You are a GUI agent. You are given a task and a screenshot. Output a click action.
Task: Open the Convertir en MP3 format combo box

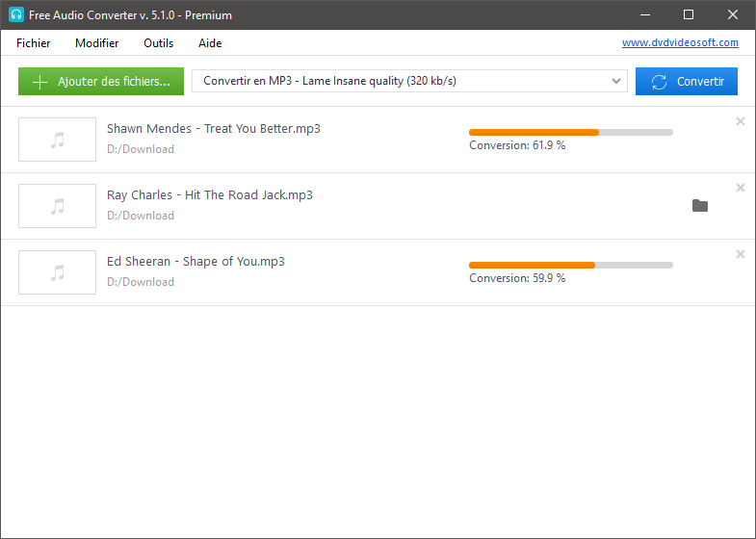click(x=409, y=81)
